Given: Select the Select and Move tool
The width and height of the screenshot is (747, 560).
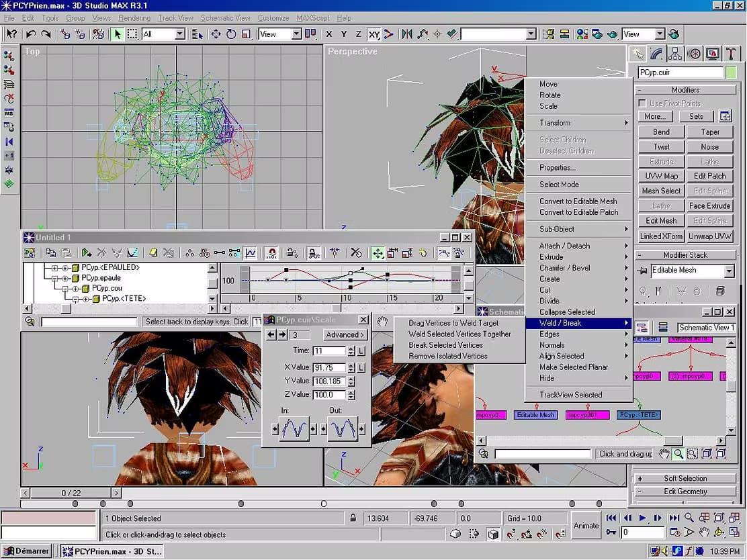Looking at the screenshot, I should tap(216, 34).
